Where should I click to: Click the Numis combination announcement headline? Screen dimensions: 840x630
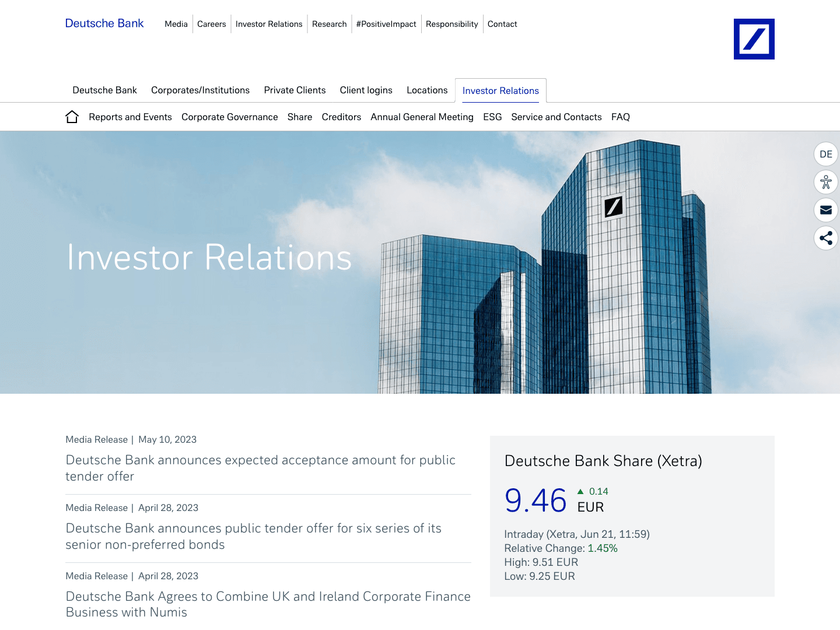click(268, 604)
